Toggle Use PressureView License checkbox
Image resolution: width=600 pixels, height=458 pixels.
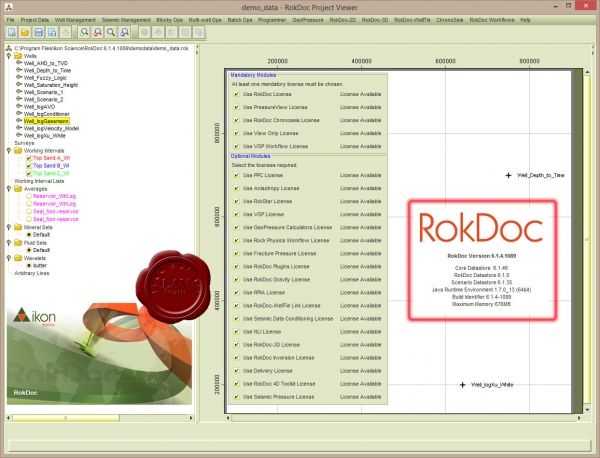click(236, 107)
